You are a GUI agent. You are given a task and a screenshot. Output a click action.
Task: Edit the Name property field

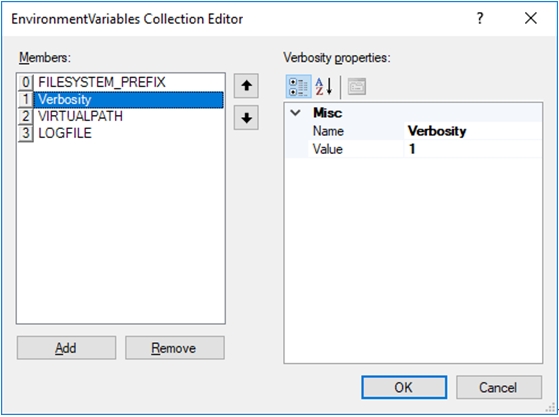pyautogui.click(x=473, y=131)
